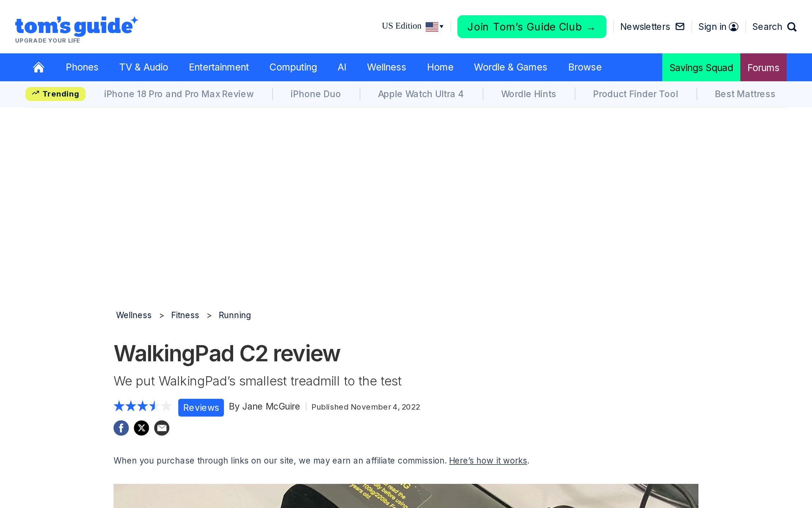This screenshot has height=508, width=812.
Task: Open Product Finder Tool link
Action: [636, 94]
